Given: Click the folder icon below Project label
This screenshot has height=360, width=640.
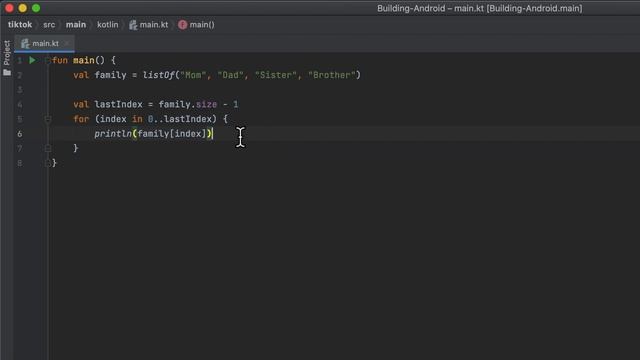Looking at the screenshot, I should [7, 73].
